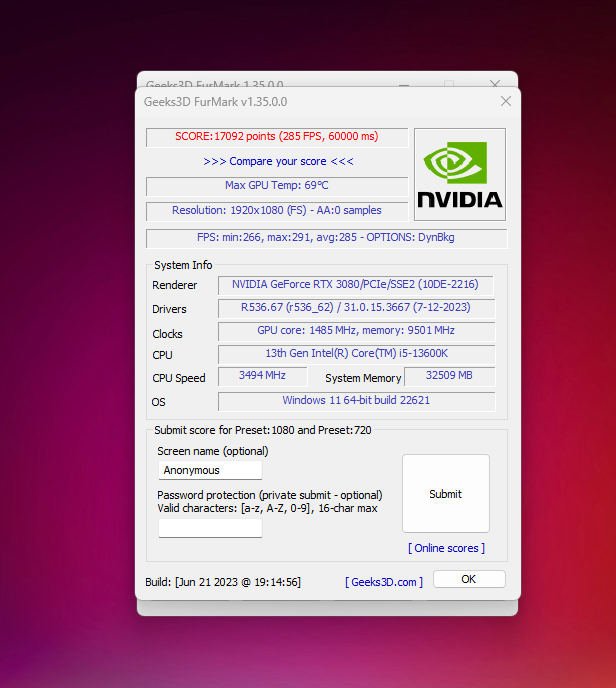Click the Geeks3D FurMark v1.35.0.0 title

click(215, 102)
